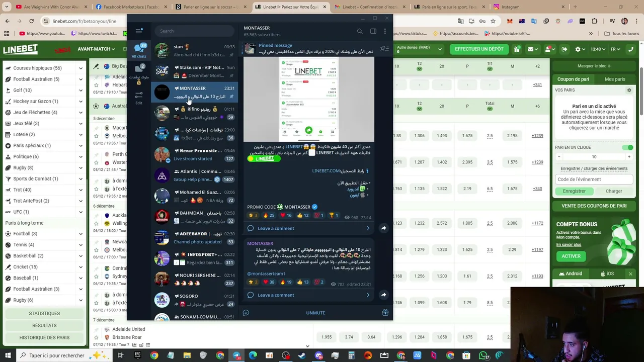Click the Enregistrer coupon button
The height and width of the screenshot is (362, 644).
(574, 191)
